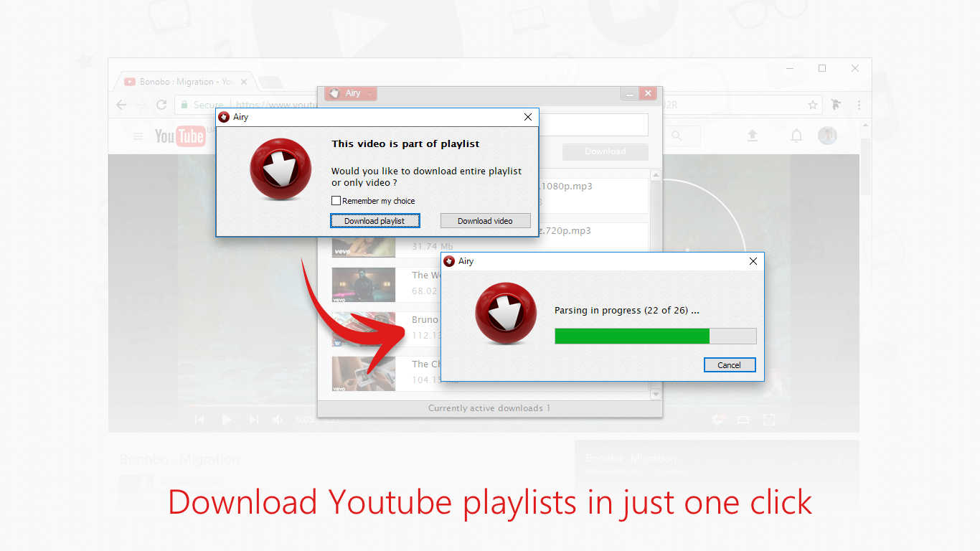The height and width of the screenshot is (551, 980).
Task: Click the browser reload icon
Action: (x=161, y=105)
